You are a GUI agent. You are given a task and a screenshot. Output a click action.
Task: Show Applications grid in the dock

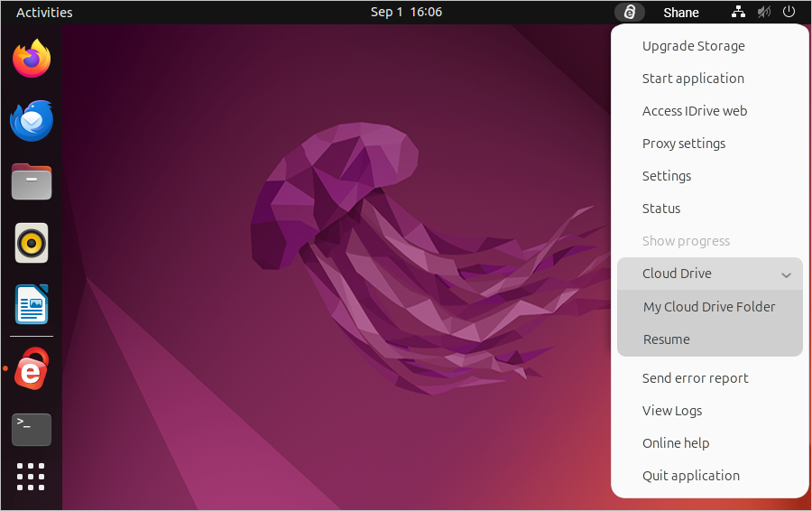(32, 477)
